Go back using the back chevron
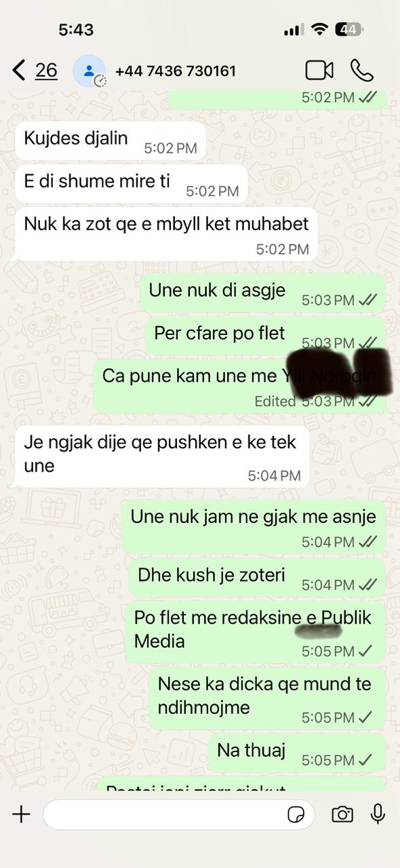The height and width of the screenshot is (868, 400). click(19, 70)
